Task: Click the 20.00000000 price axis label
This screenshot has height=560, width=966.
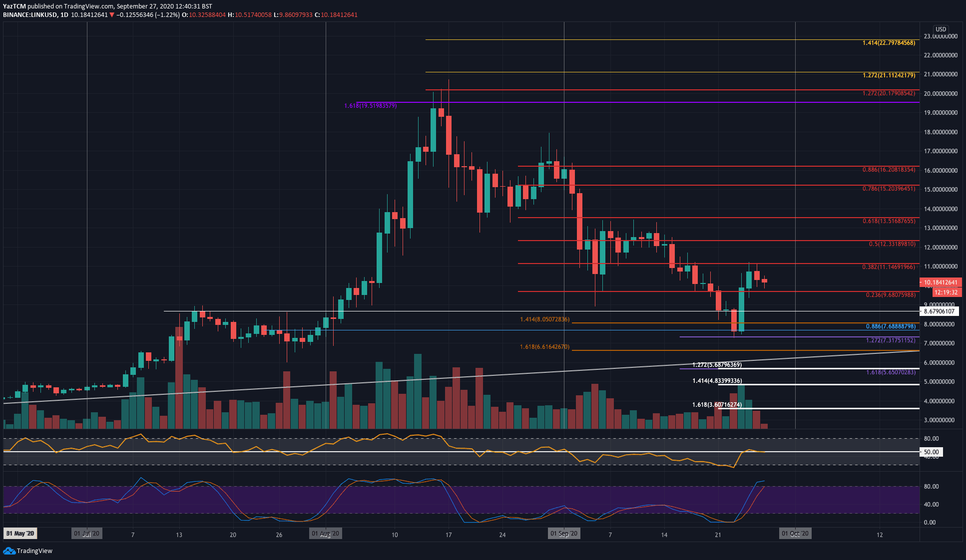Action: pyautogui.click(x=941, y=94)
